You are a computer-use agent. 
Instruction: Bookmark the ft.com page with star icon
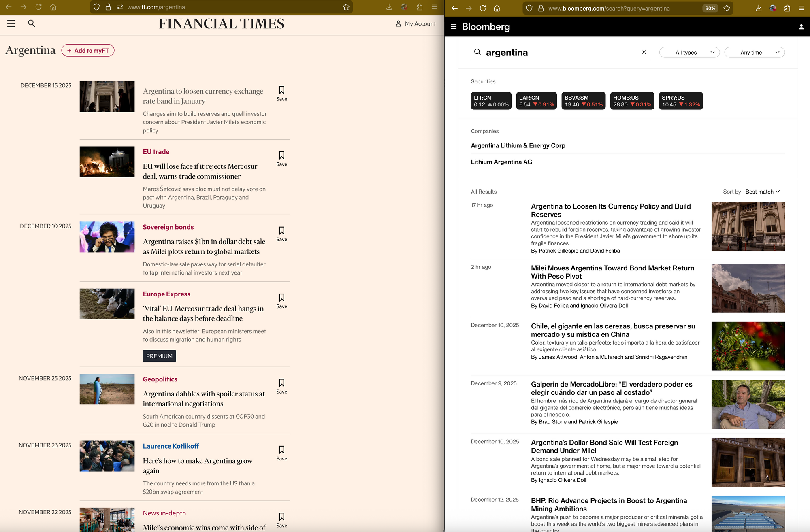346,7
